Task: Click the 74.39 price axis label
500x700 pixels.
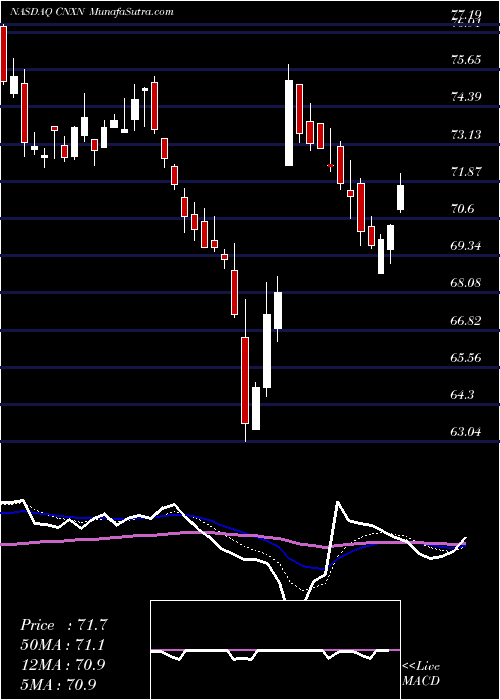Action: point(466,96)
